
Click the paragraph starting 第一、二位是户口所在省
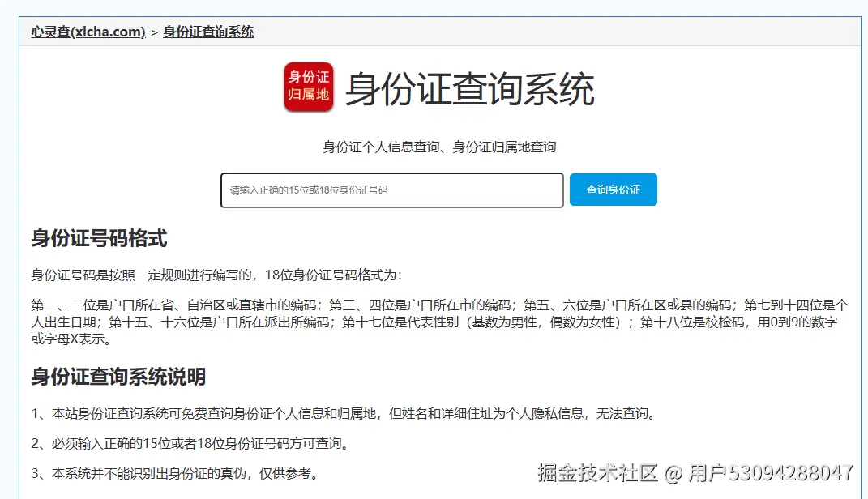(x=439, y=322)
